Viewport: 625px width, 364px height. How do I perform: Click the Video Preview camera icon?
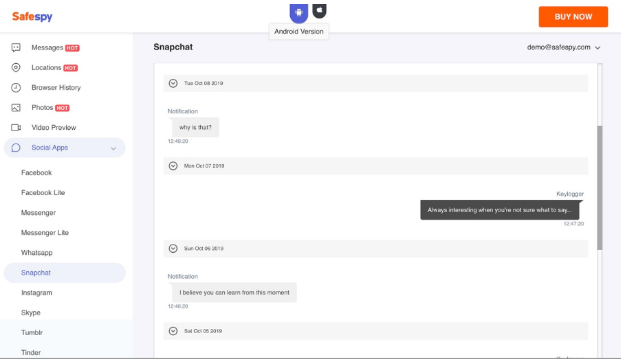coord(16,128)
